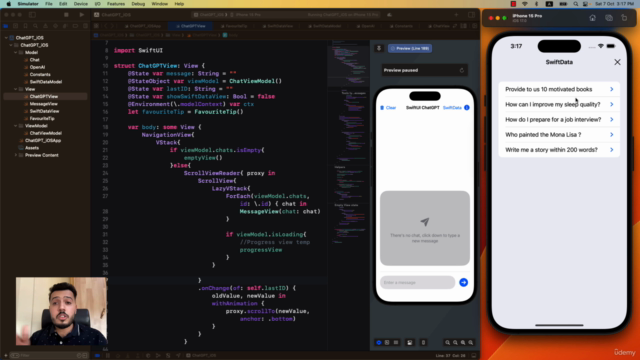Open the Debug menu in menu bar
Screen dimensions: 640x360
[138, 4]
